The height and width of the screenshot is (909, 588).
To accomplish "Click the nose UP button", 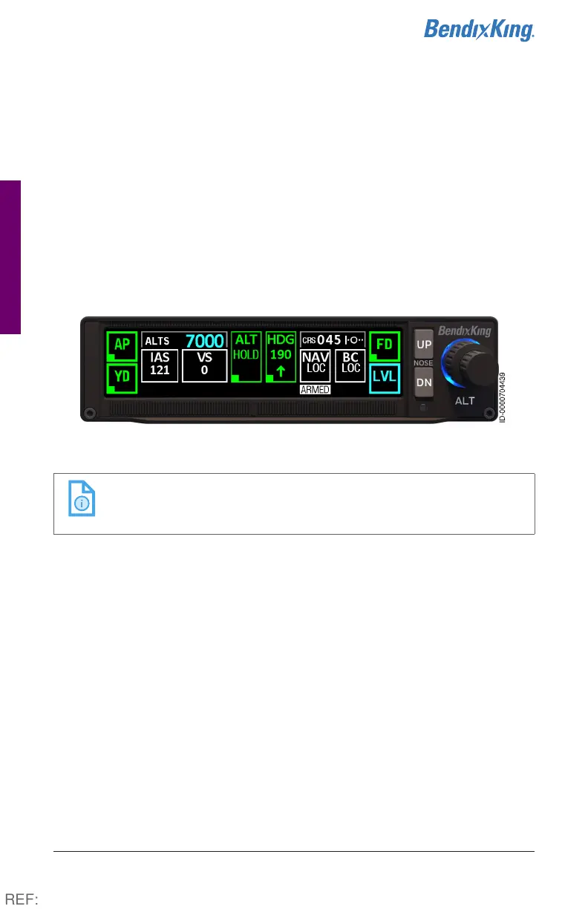I will 423,345.
